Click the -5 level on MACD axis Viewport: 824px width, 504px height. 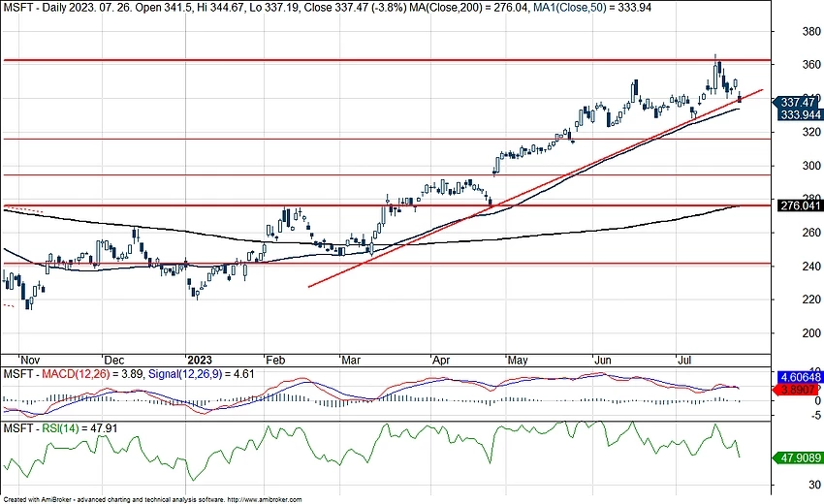tap(815, 415)
